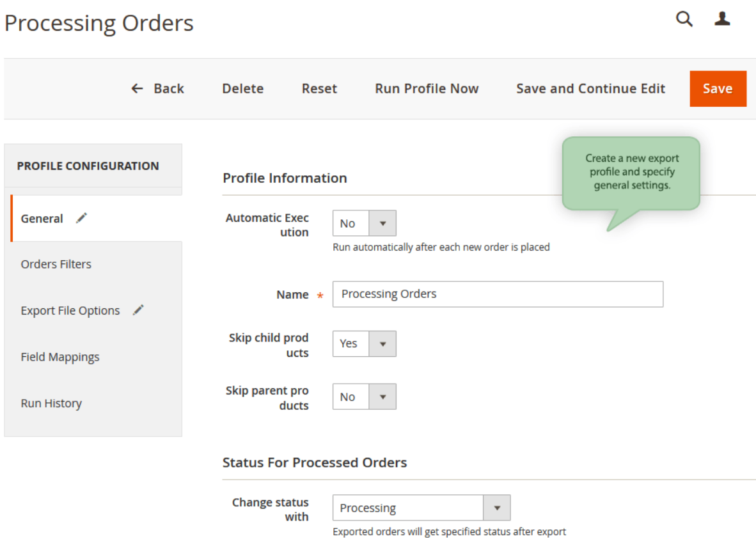Reset the profile form
Image resolution: width=756 pixels, height=548 pixels.
click(319, 89)
